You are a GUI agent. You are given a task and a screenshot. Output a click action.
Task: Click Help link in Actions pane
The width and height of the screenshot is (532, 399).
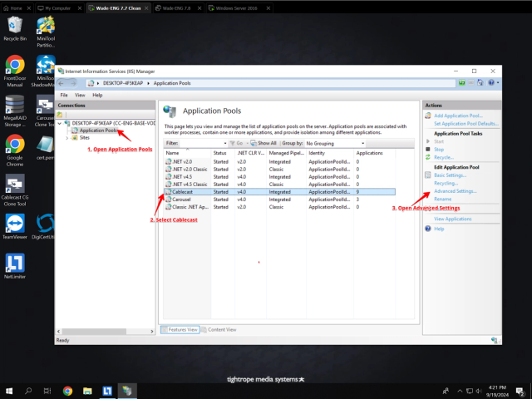click(439, 229)
